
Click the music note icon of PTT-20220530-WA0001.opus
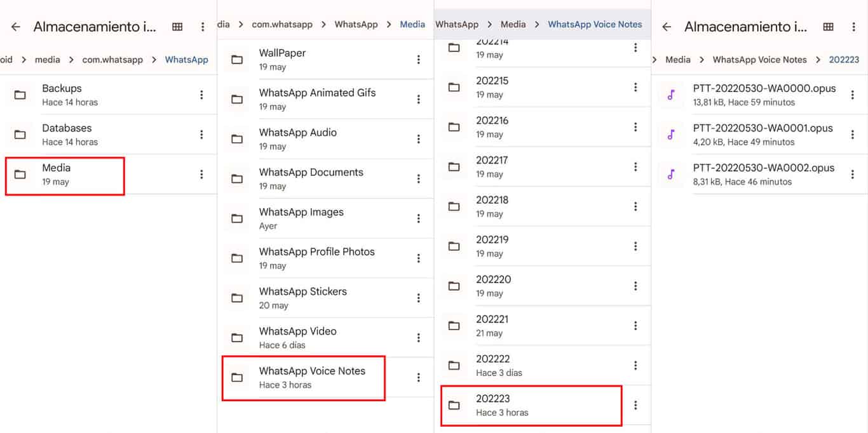click(x=671, y=135)
